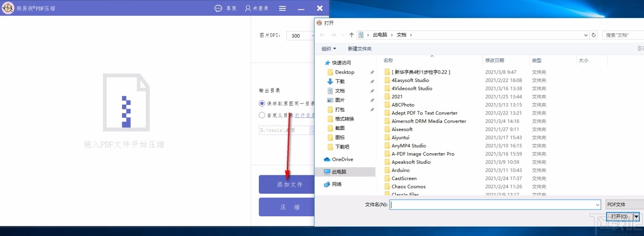The image size is (644, 236).
Task: Open 打包 folder in sidebar
Action: click(340, 109)
